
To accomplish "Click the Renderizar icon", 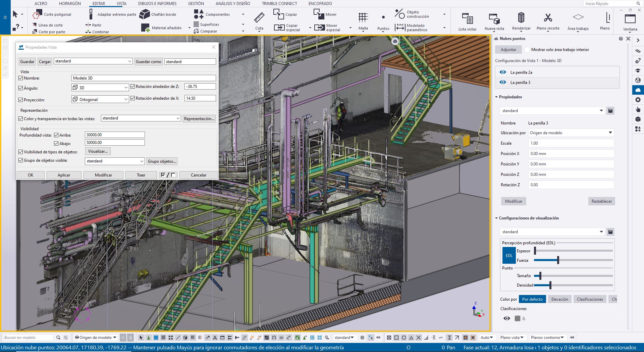I will coord(521,17).
